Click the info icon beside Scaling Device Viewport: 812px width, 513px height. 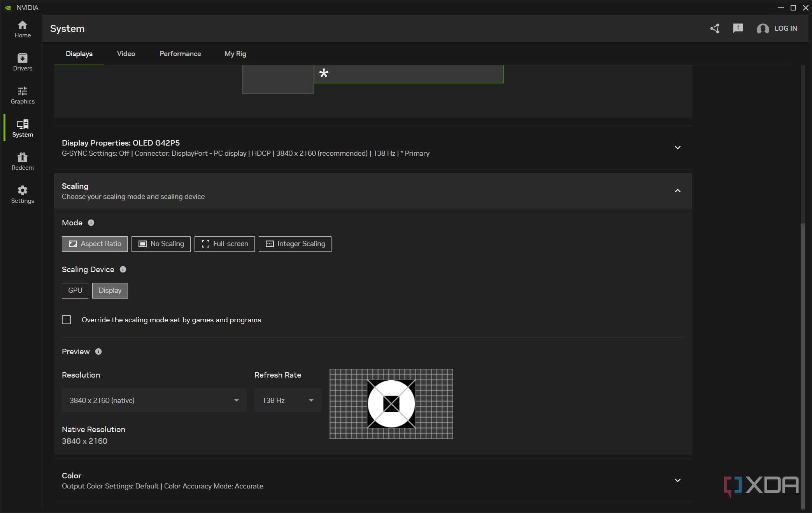[123, 269]
